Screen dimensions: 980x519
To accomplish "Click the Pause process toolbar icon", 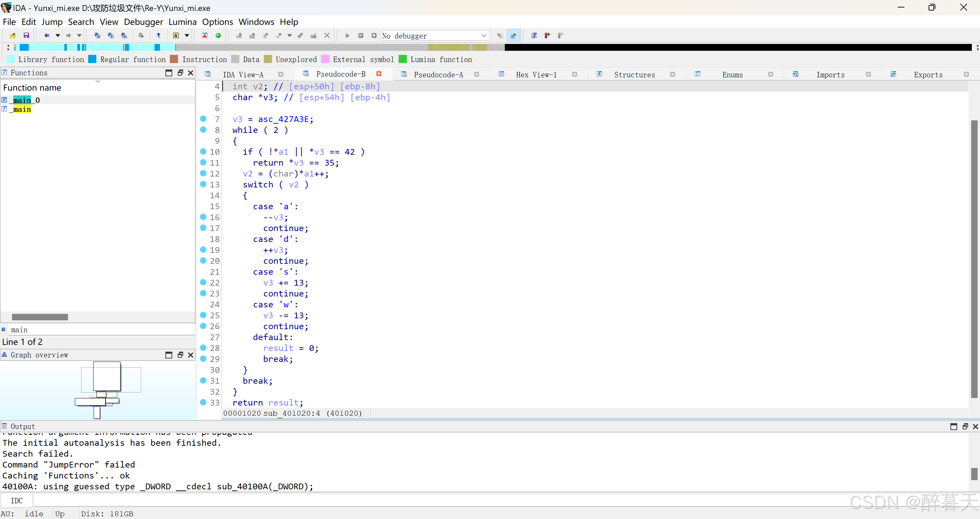I will pos(360,35).
